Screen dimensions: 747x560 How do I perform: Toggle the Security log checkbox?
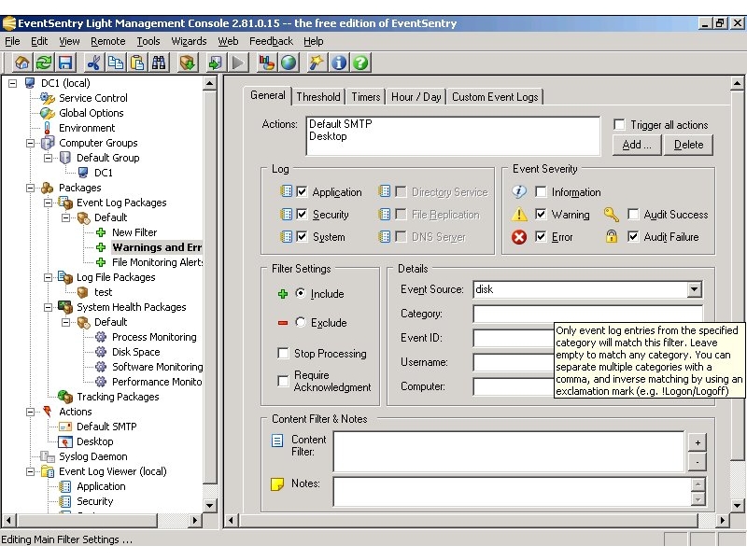pyautogui.click(x=302, y=215)
